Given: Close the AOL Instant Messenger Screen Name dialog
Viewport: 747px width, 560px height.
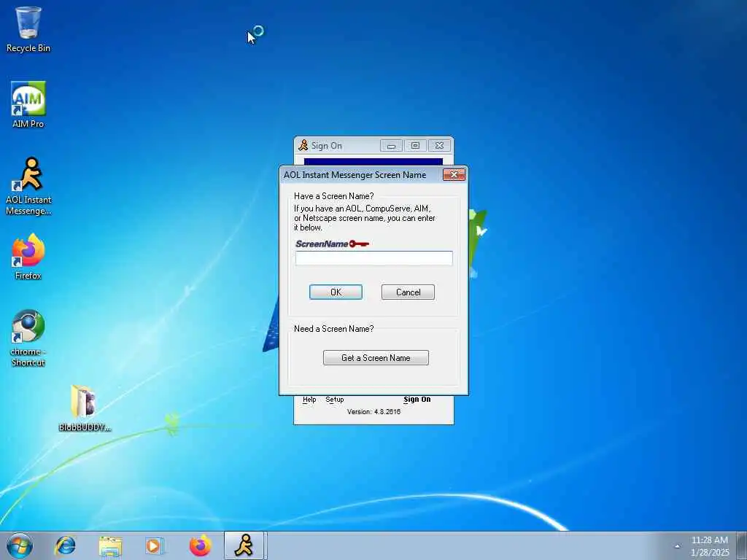Looking at the screenshot, I should [454, 175].
